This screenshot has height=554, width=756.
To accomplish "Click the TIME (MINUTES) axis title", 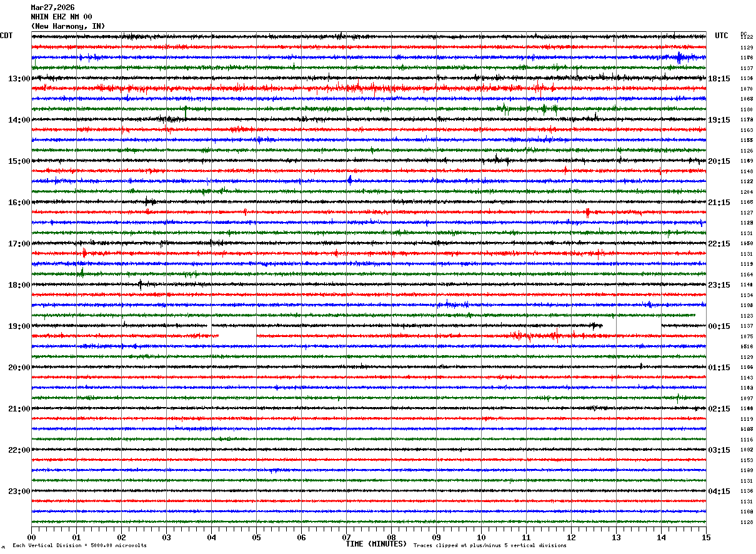I will pos(376,544).
